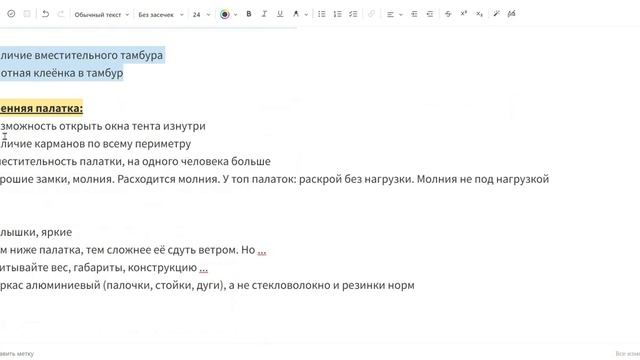Image resolution: width=640 pixels, height=360 pixels.
Task: Click the text alignment icon
Action: 390,14
